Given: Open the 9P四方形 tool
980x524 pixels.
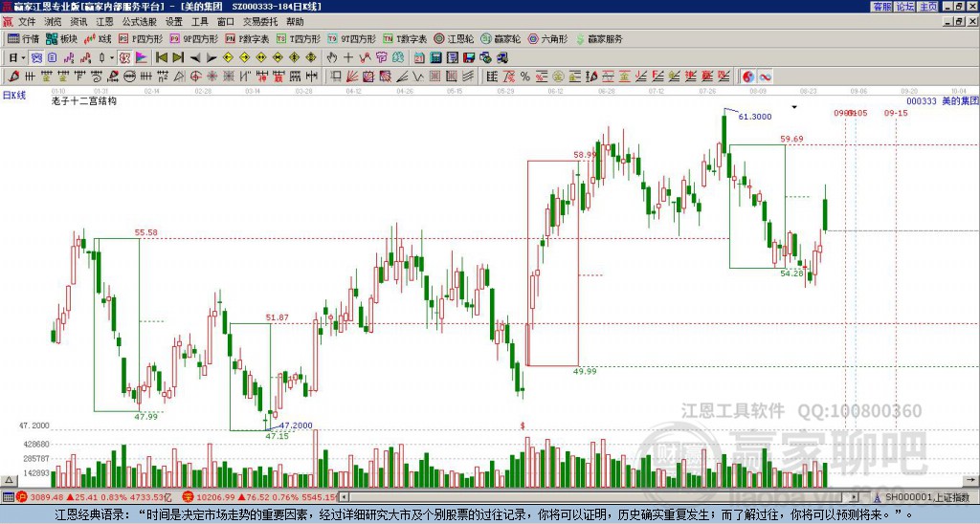Looking at the screenshot, I should tap(193, 38).
